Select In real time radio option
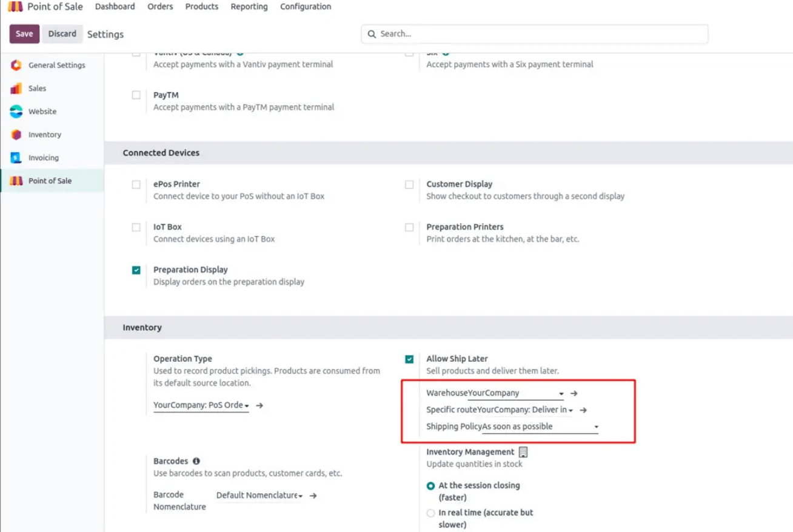Viewport: 793px width, 532px height. (430, 513)
